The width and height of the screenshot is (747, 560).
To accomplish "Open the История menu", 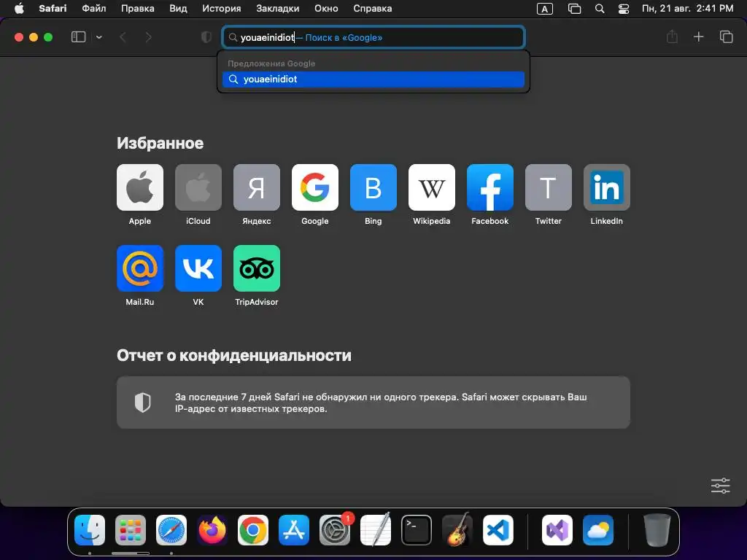I will [222, 9].
